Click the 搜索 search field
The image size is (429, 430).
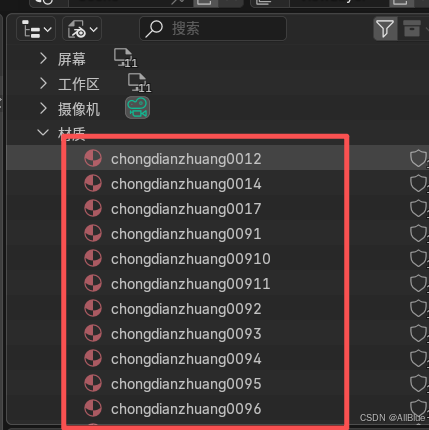(x=213, y=29)
